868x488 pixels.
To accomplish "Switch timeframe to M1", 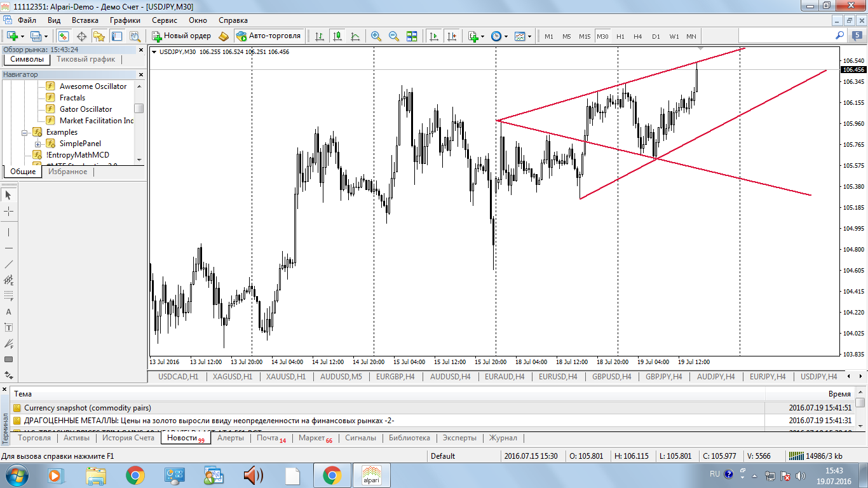I will pos(548,36).
